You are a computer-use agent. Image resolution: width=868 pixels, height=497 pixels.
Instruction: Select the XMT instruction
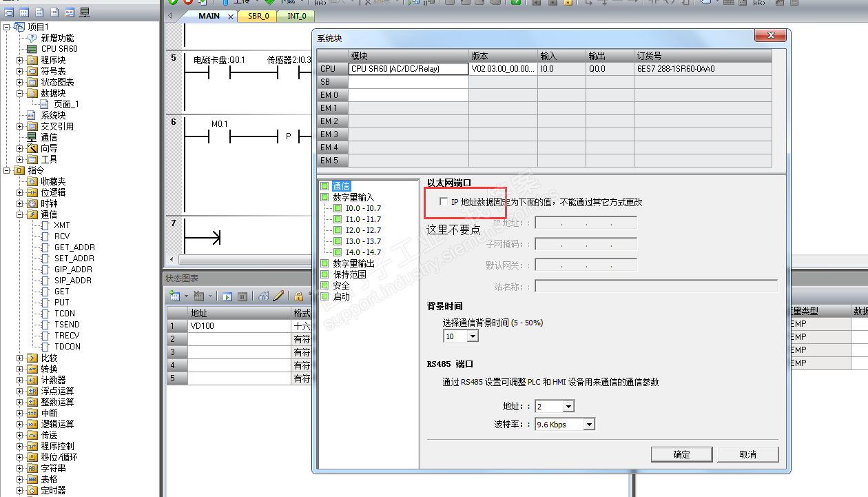[62, 225]
